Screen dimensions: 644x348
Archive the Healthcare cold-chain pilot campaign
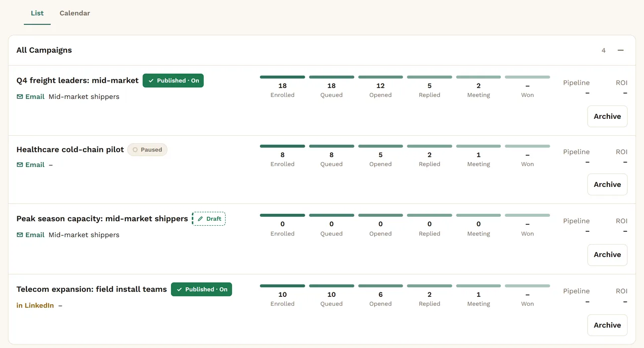pyautogui.click(x=607, y=184)
